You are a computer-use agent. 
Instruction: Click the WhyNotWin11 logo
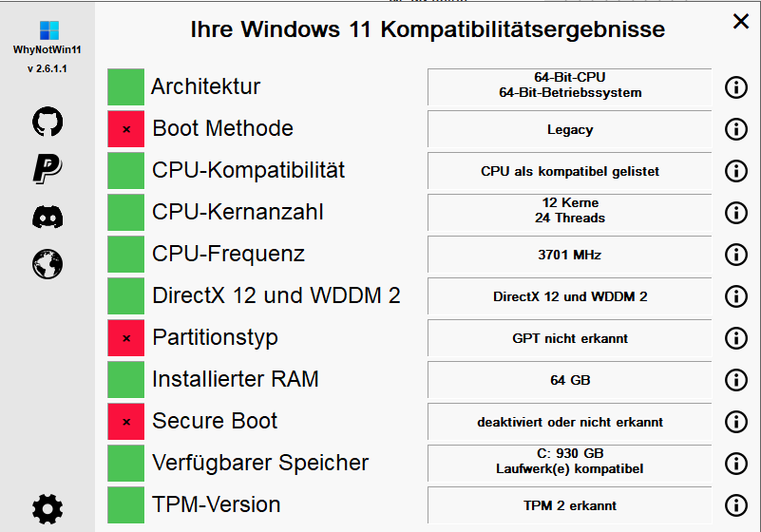click(49, 30)
